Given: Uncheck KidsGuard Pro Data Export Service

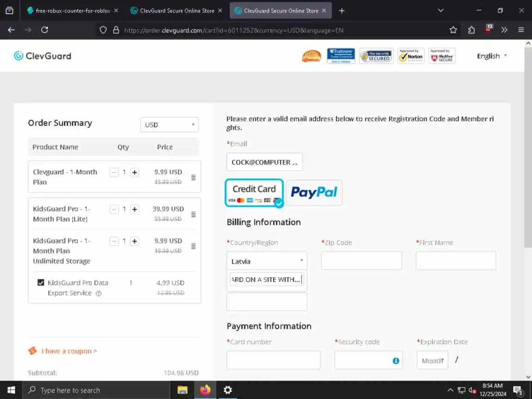Looking at the screenshot, I should 41,283.
